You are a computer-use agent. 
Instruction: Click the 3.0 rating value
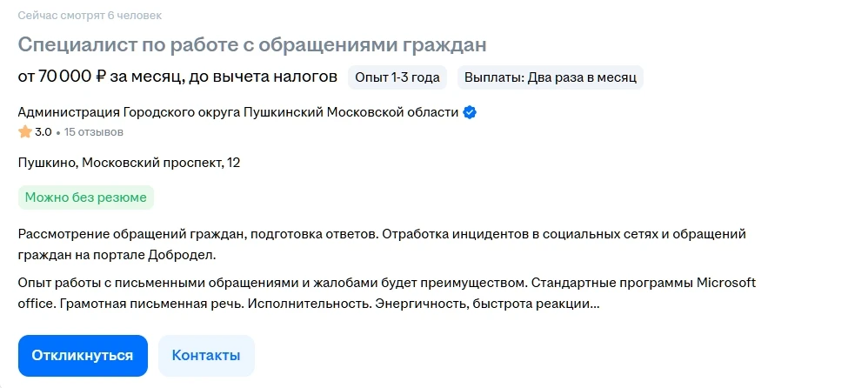43,132
